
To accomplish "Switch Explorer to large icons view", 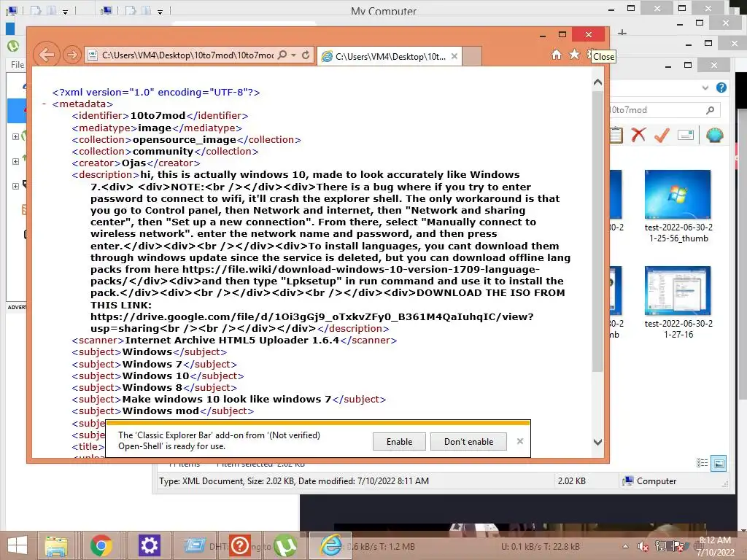I will [x=719, y=463].
